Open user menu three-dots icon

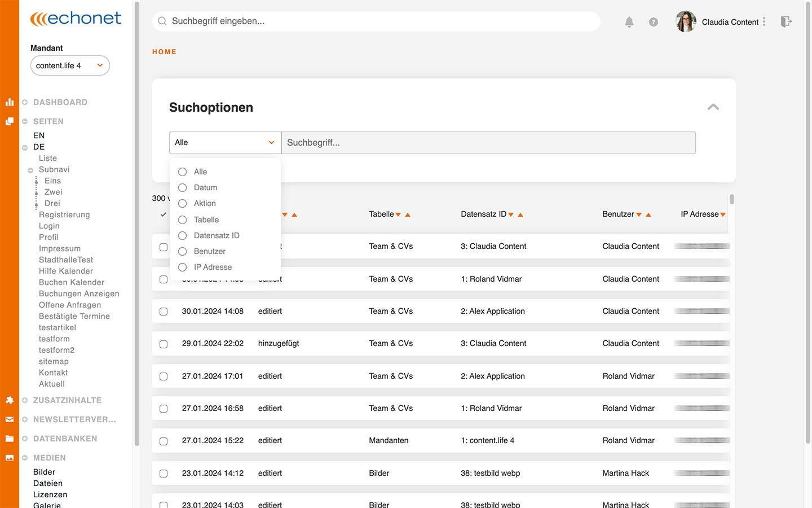(x=764, y=21)
